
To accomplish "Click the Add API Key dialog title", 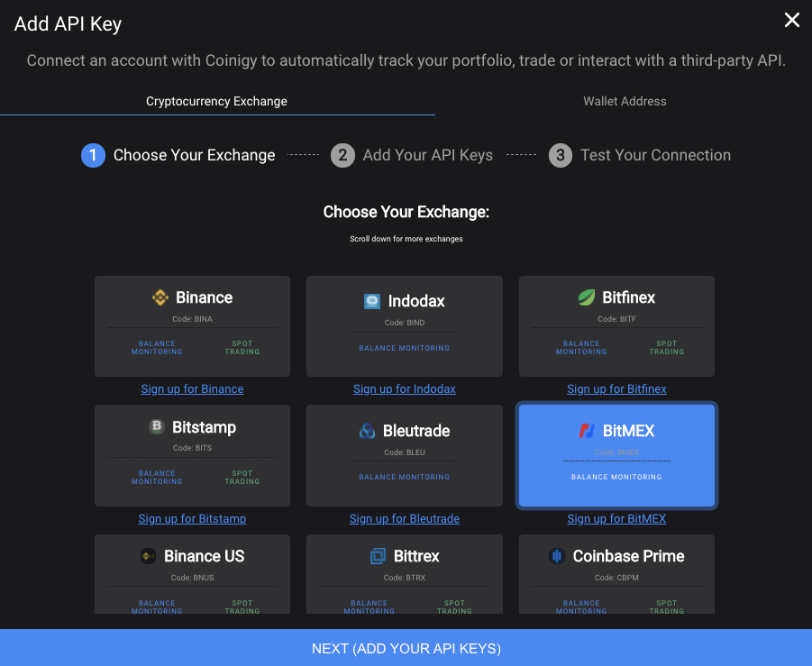I will (68, 24).
